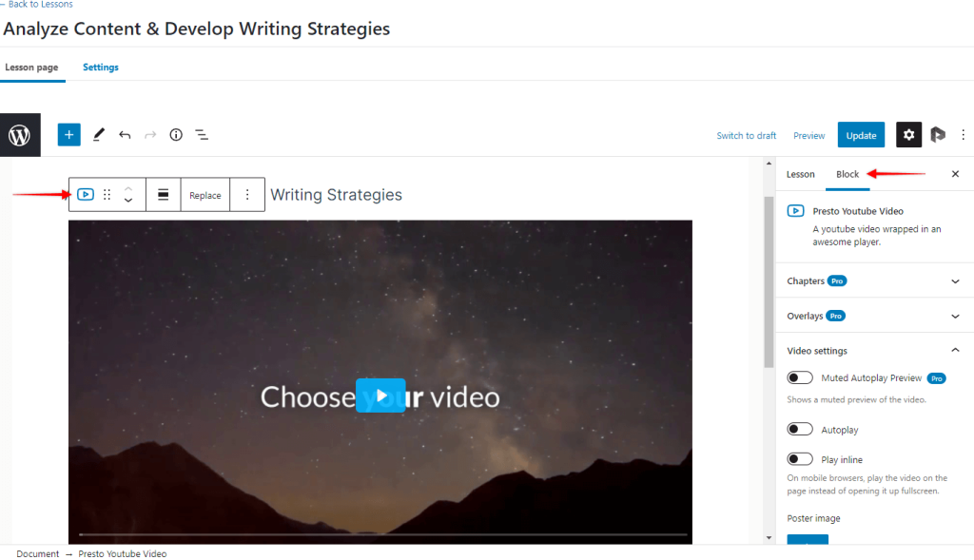
Task: Open the Presto Player plugin icon
Action: (937, 135)
